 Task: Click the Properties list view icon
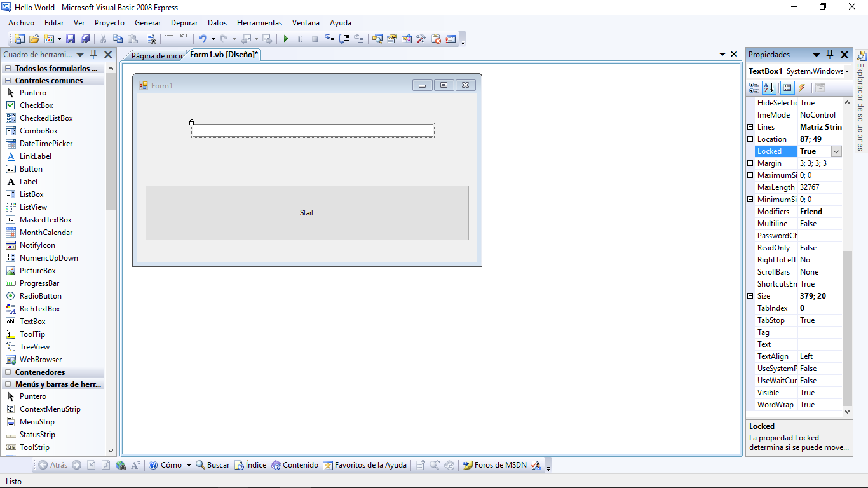pyautogui.click(x=787, y=88)
